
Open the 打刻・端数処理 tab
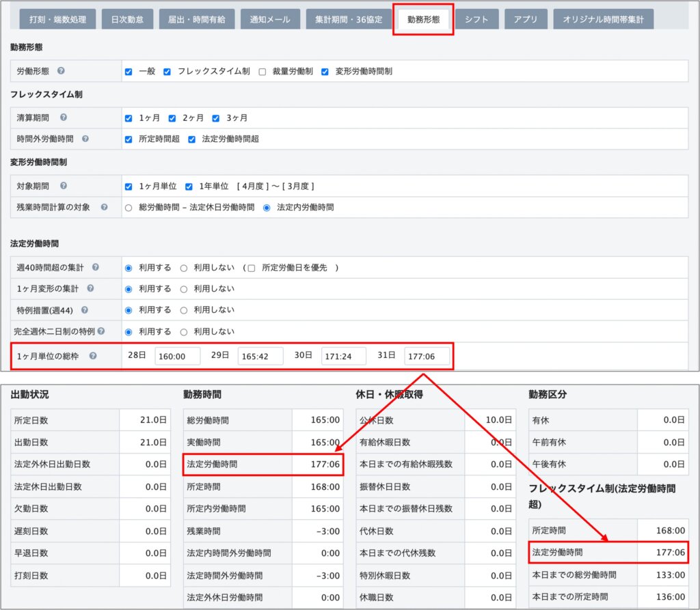point(58,19)
